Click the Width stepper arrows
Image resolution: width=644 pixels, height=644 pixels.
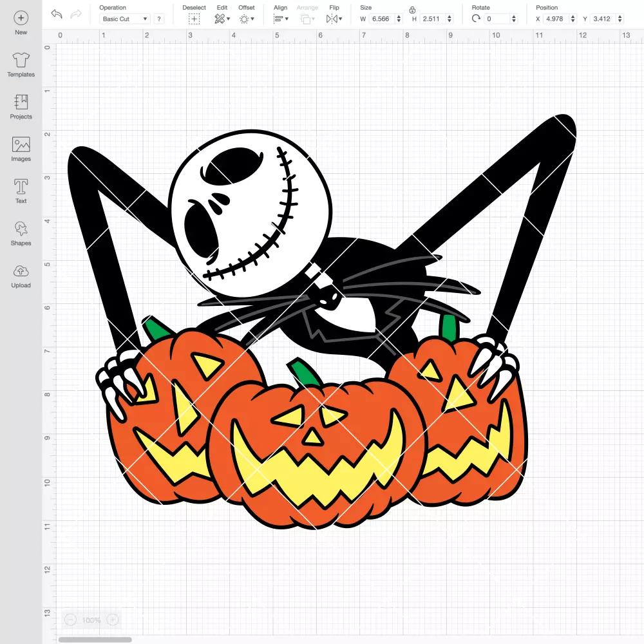coord(399,19)
